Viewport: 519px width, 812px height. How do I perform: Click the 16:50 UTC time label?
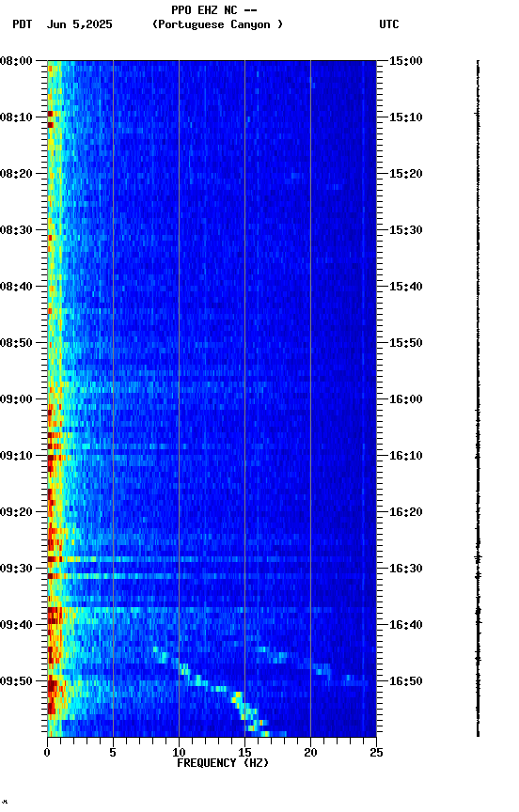[406, 681]
